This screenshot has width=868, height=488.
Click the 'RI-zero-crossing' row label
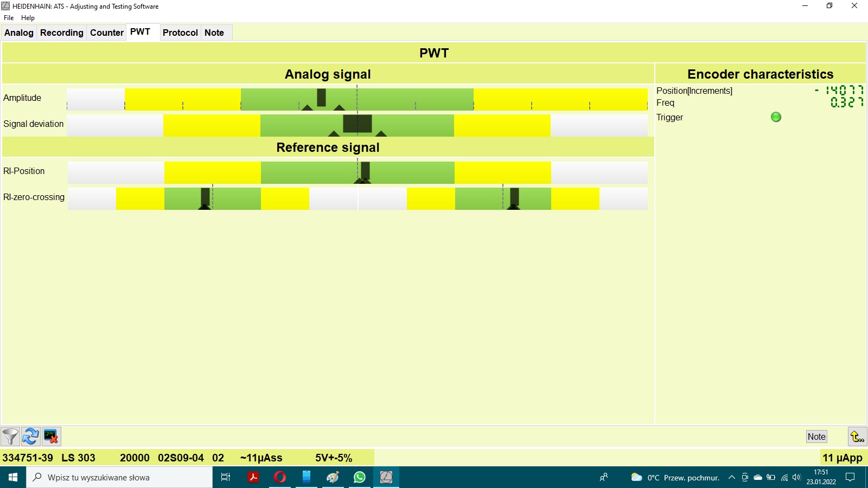tap(34, 197)
